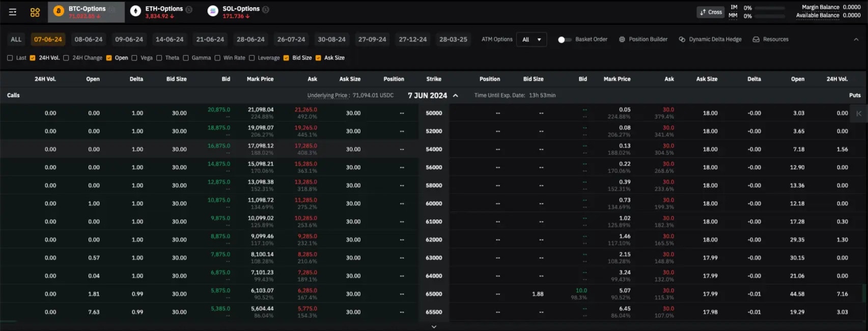This screenshot has height=331, width=868.
Task: Click the MM margin progress bar
Action: pyautogui.click(x=769, y=16)
